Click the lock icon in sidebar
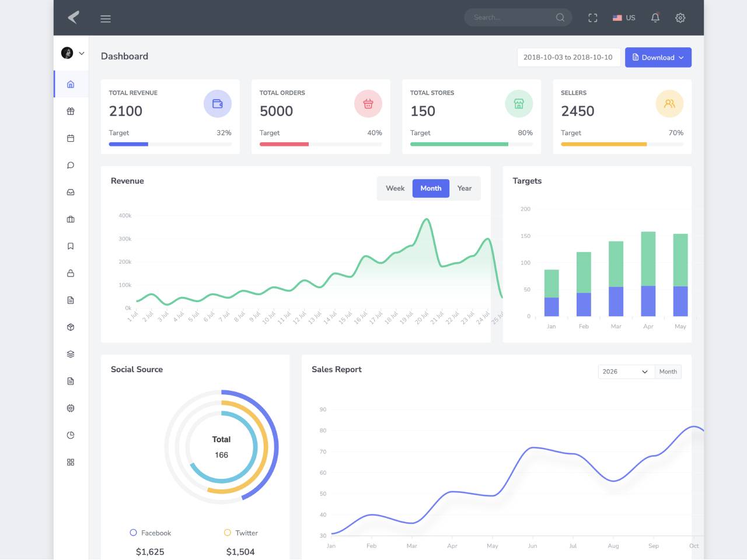747x560 pixels. 71,273
